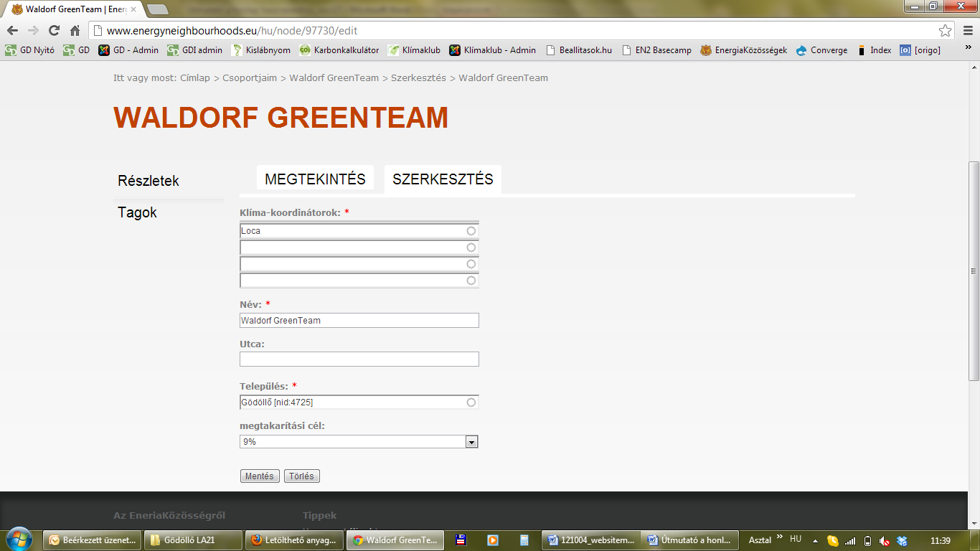Click the Név input field
This screenshot has height=551, width=980.
pyautogui.click(x=359, y=321)
